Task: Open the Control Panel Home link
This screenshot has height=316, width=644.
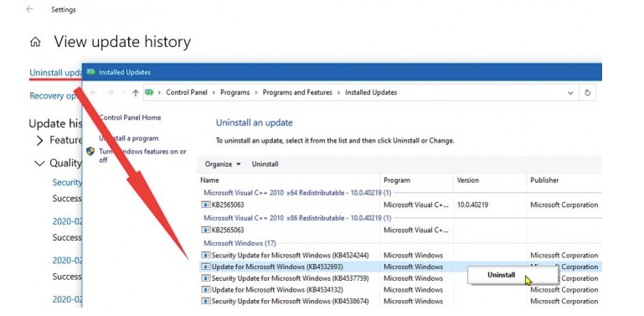Action: (130, 117)
